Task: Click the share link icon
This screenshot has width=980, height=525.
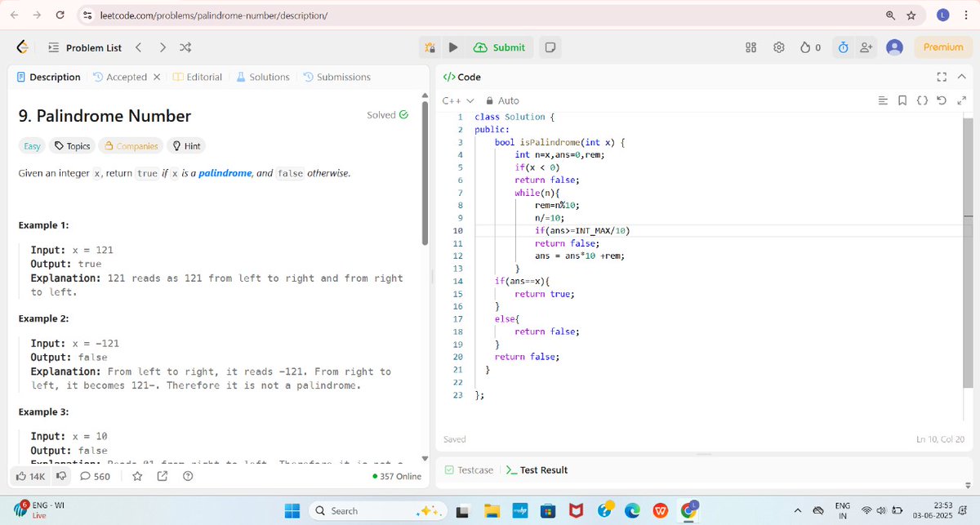Action: click(163, 476)
